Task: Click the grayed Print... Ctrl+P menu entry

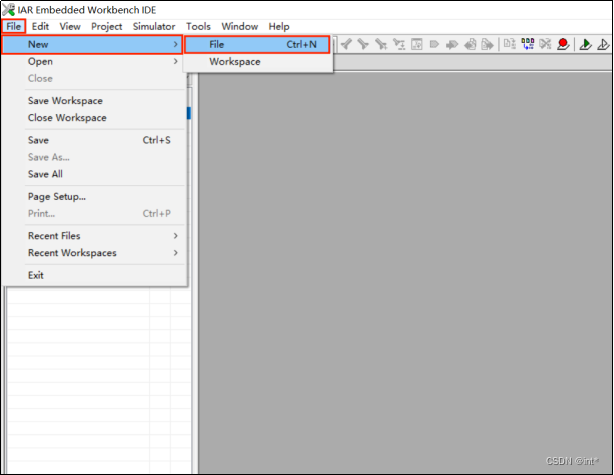Action: [x=94, y=213]
